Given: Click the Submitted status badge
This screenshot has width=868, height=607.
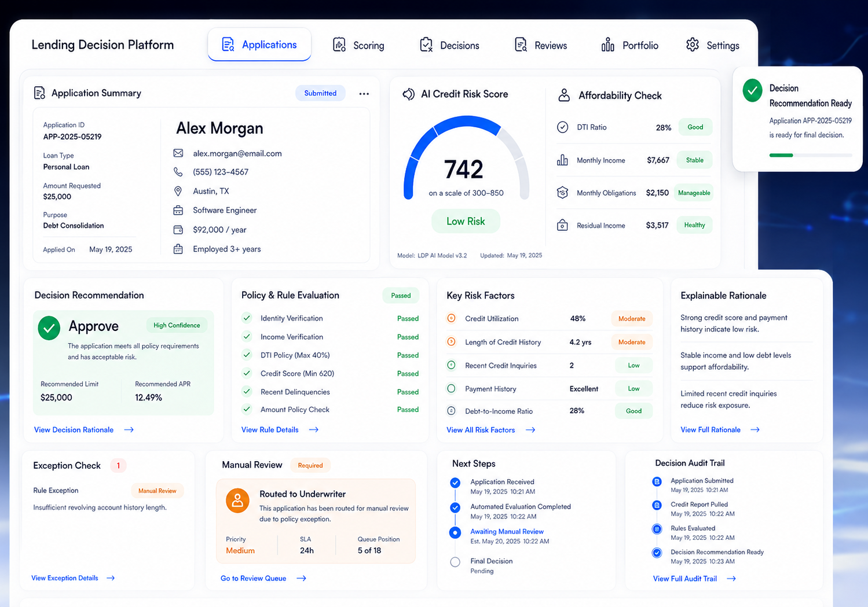Looking at the screenshot, I should pos(320,93).
